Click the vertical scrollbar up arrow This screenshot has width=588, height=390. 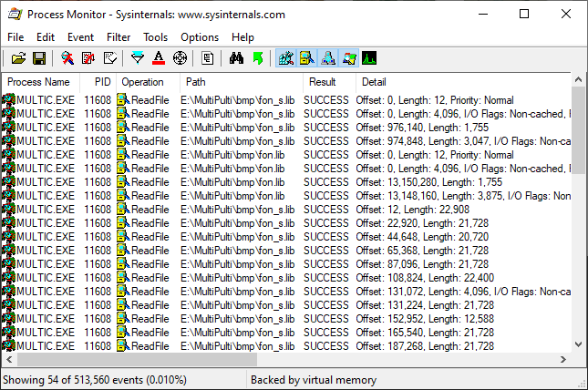[x=578, y=79]
